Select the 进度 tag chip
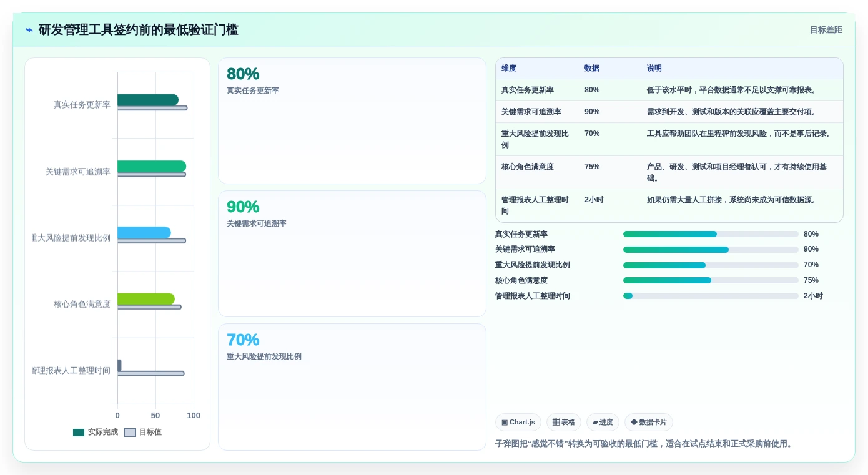868x475 pixels. [x=603, y=423]
